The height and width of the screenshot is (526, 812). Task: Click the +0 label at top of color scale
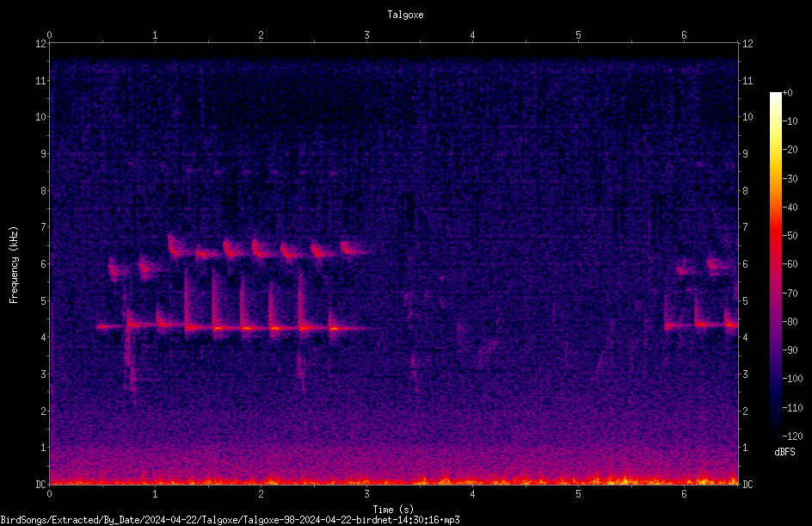coord(787,93)
